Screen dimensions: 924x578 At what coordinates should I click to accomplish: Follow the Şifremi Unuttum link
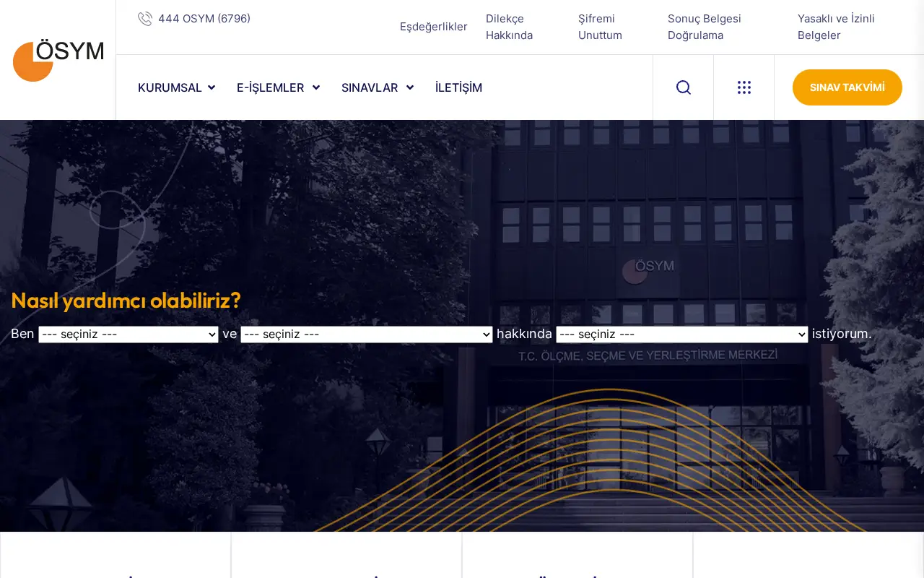pos(600,27)
